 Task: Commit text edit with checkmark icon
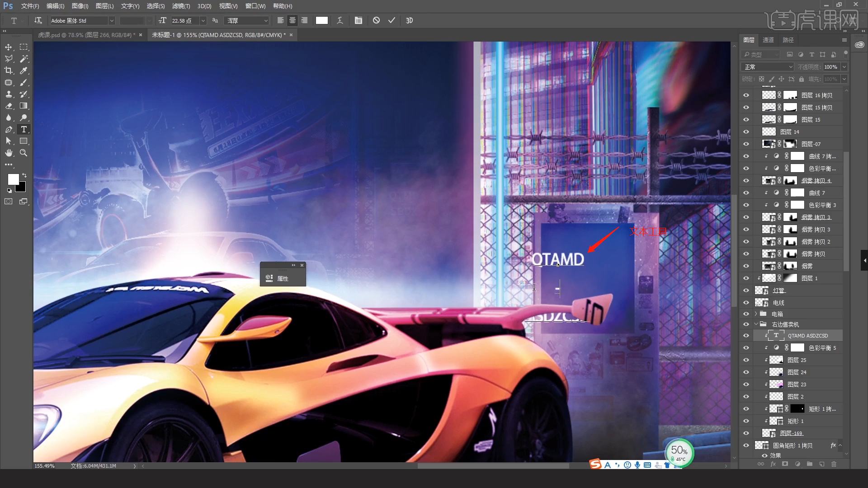tap(392, 20)
